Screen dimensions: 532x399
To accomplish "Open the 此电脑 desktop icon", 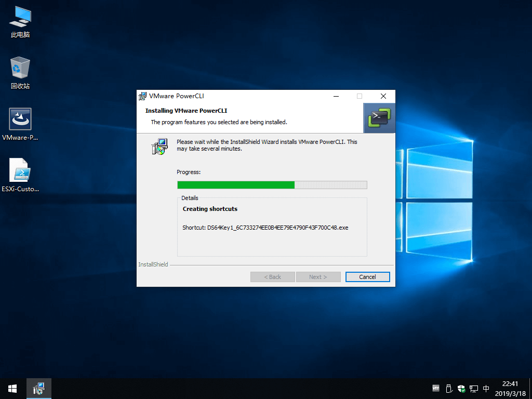I will [20, 22].
